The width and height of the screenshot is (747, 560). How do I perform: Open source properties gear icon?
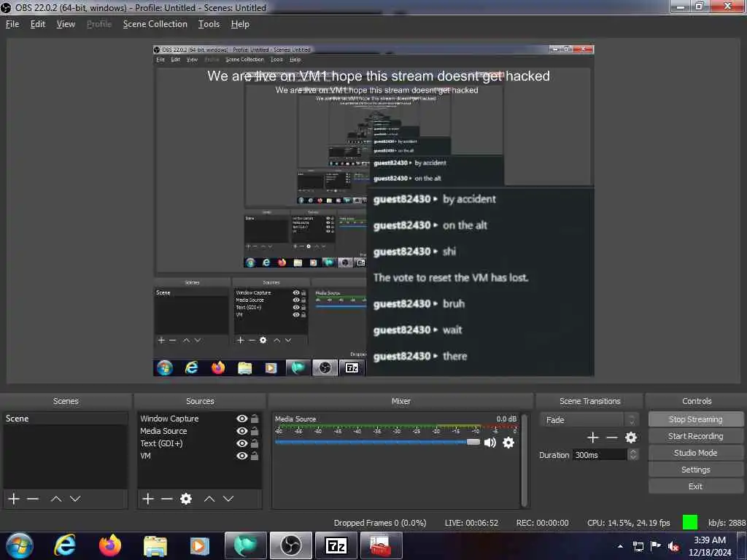186,499
